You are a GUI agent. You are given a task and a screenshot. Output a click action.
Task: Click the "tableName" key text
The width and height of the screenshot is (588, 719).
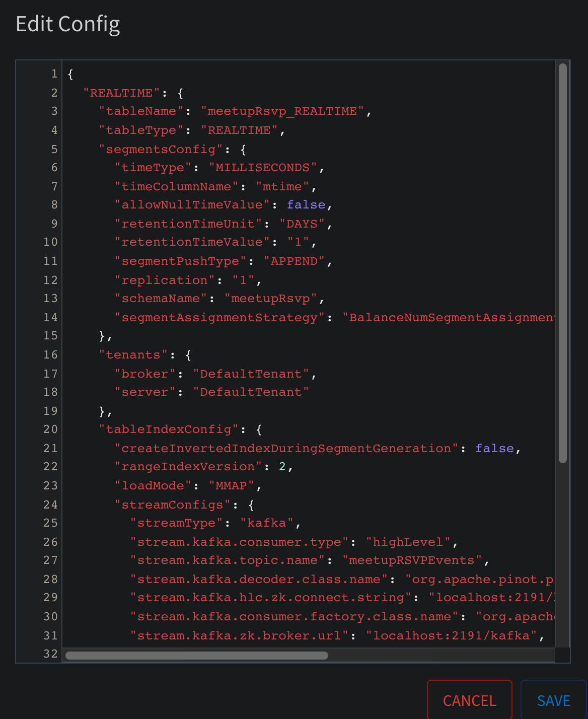(x=141, y=111)
